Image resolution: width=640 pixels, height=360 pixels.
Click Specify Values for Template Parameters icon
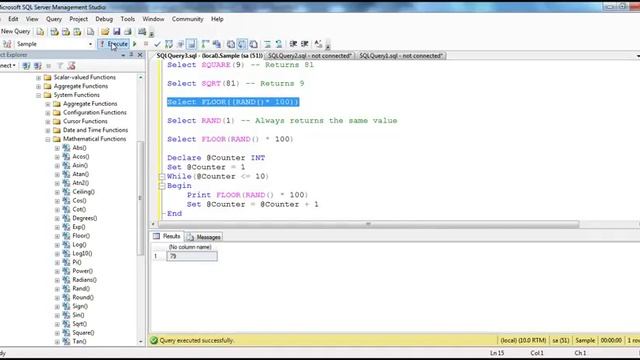[x=318, y=44]
